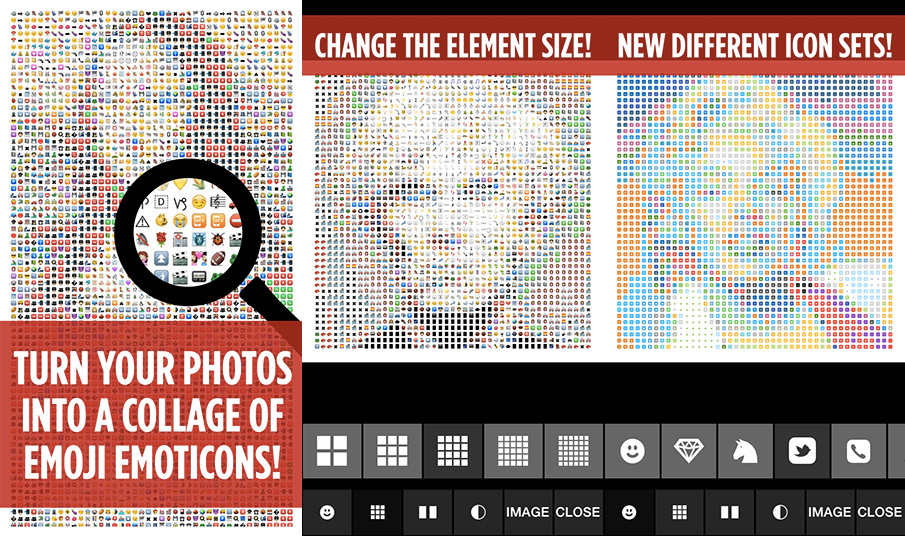The height and width of the screenshot is (536, 905).
Task: Select the Twitter bird icon set
Action: pyautogui.click(x=802, y=451)
